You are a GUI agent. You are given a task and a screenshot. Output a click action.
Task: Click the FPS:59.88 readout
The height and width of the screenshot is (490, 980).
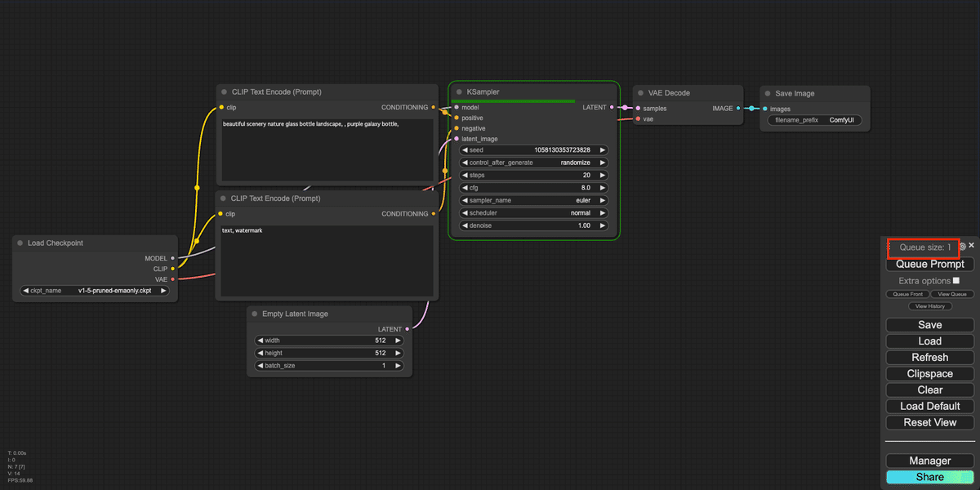click(x=20, y=480)
